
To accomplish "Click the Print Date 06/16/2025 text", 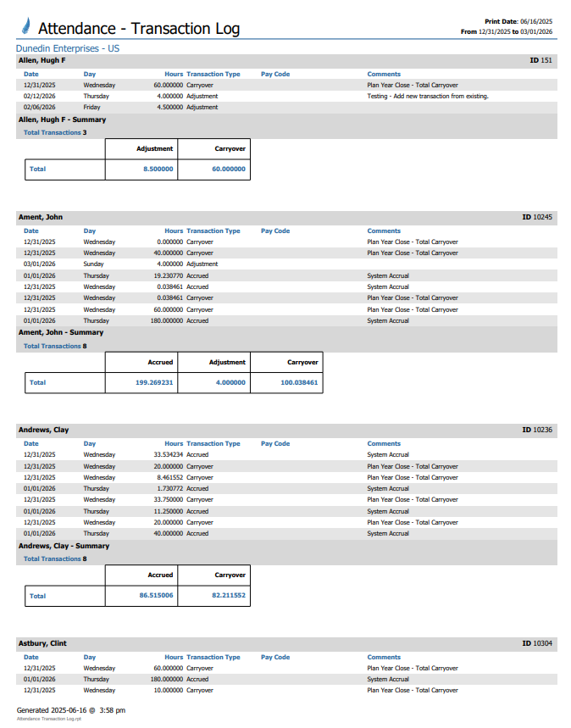I will (x=518, y=21).
